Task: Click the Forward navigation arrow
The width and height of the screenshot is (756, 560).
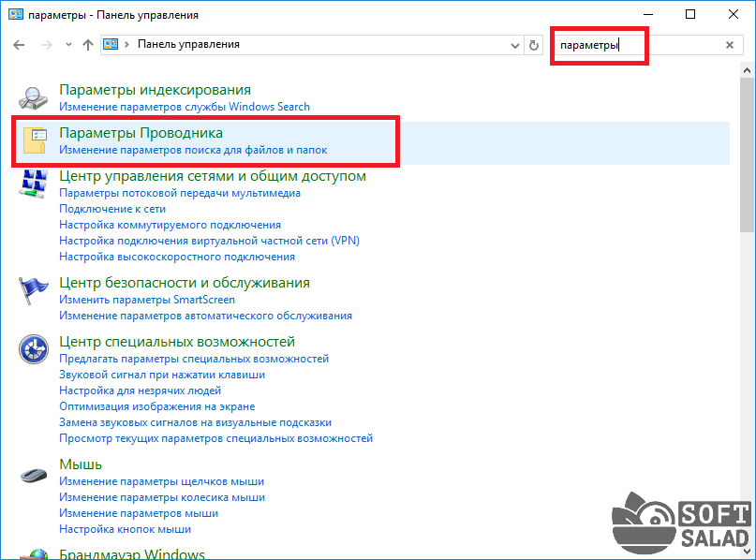Action: [46, 45]
